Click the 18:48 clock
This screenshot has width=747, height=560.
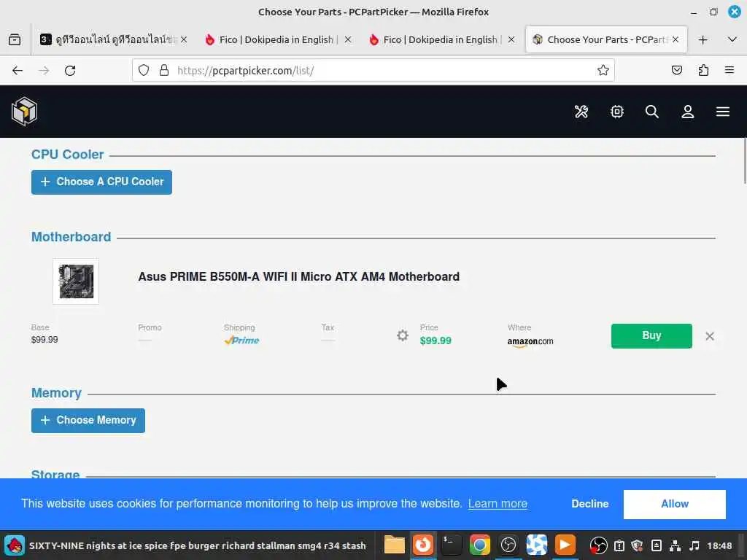[x=719, y=545]
